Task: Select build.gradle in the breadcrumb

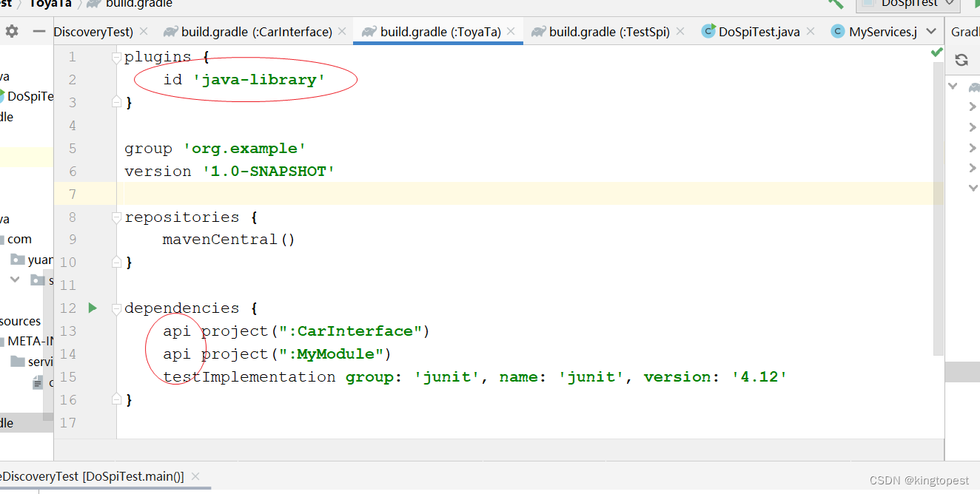Action: (139, 4)
